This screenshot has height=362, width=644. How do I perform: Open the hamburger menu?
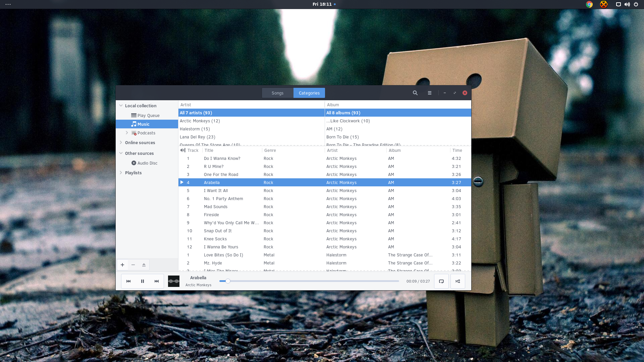pos(430,93)
